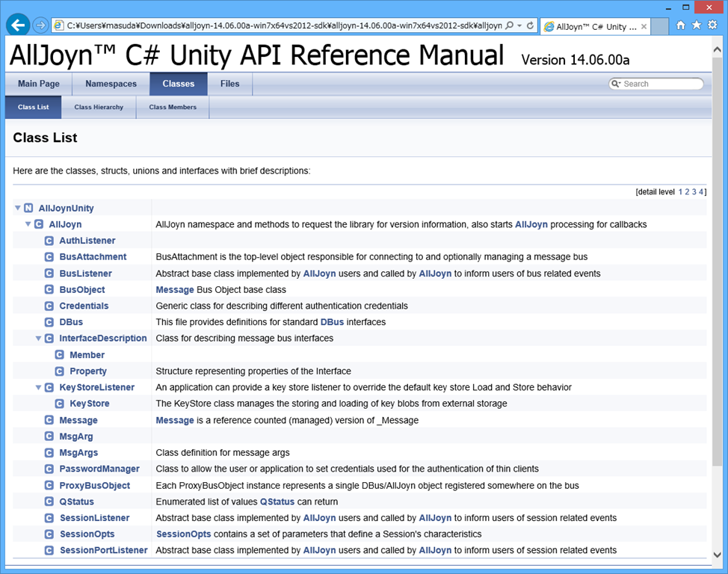Viewport: 728px width, 574px height.
Task: Click the Refresh icon in address bar
Action: [531, 25]
